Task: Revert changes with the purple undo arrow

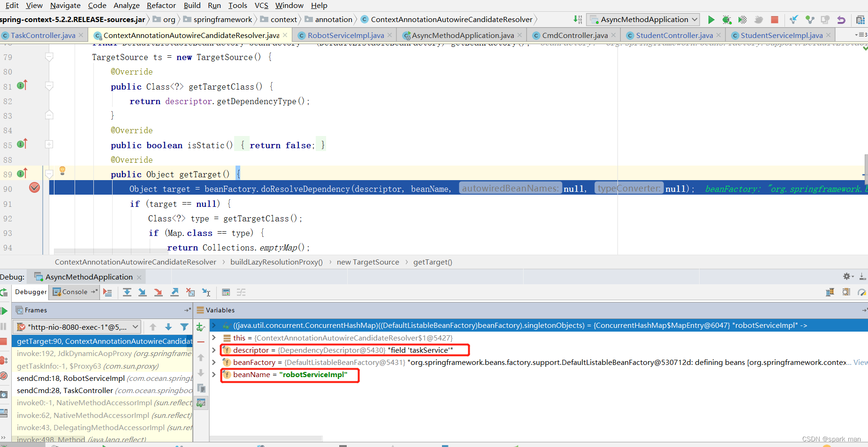Action: point(841,20)
